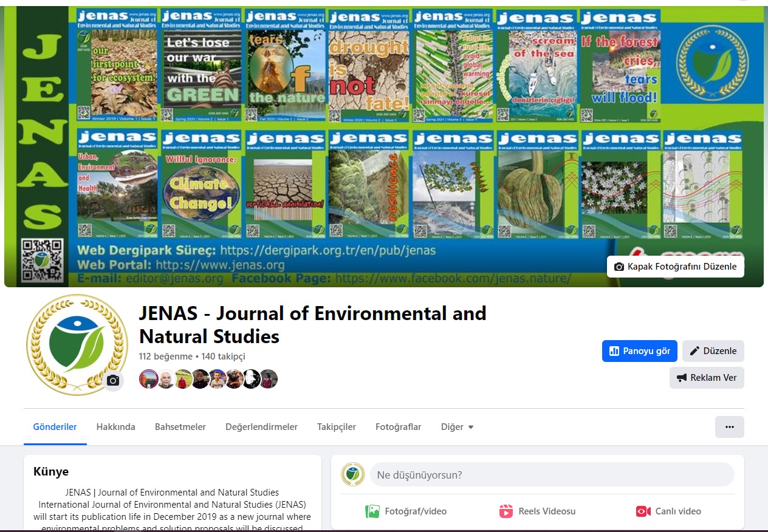Start a Canlı video via its icon
The image size is (768, 532).
643,511
